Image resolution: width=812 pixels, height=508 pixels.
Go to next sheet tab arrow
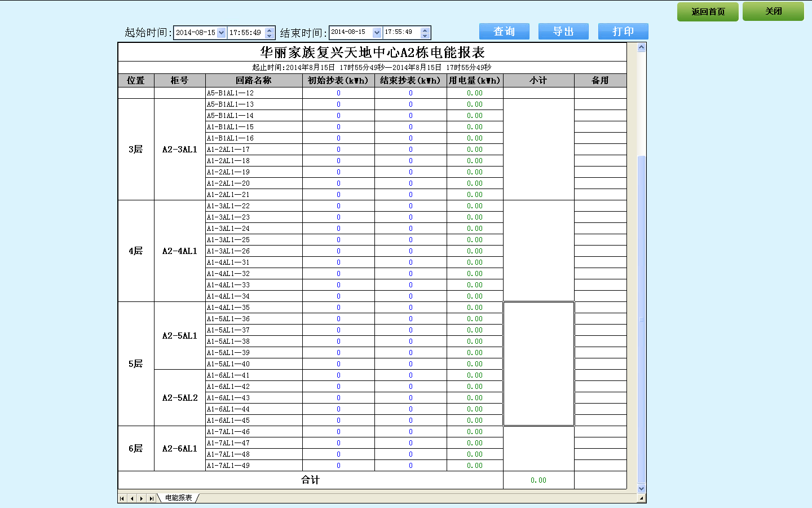pos(142,498)
